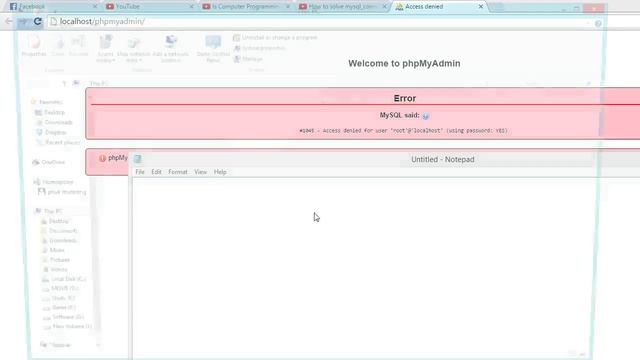Select Documents under This PC
Viewport: 640px width, 360px height.
click(59, 231)
